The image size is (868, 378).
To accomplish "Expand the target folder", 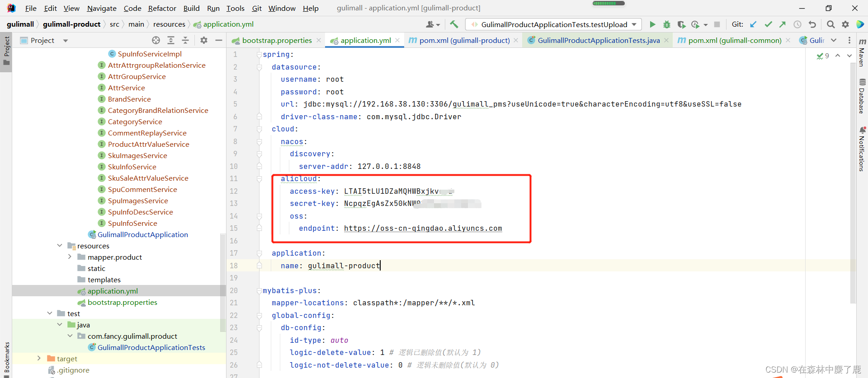I will pyautogui.click(x=39, y=358).
